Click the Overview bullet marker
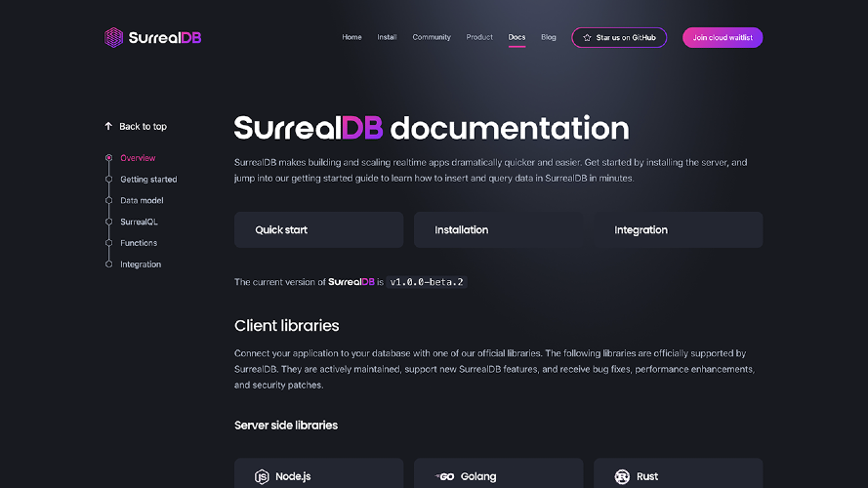 [x=109, y=158]
